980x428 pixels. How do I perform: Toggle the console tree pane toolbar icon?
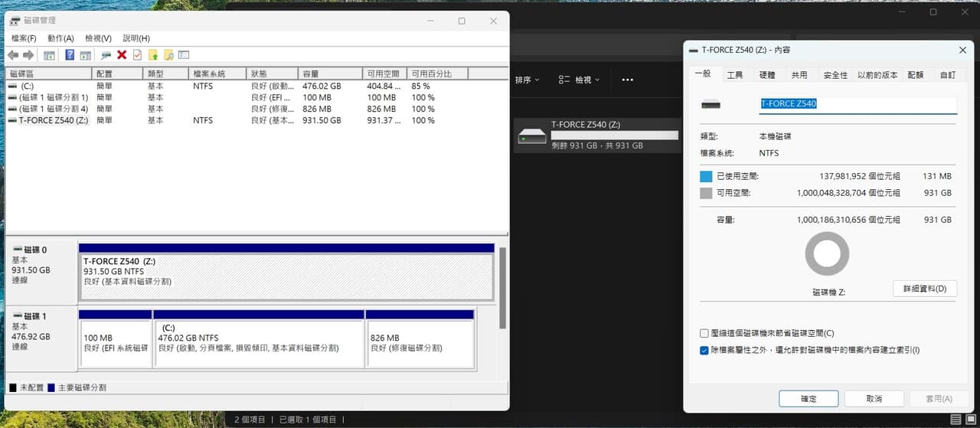point(49,55)
